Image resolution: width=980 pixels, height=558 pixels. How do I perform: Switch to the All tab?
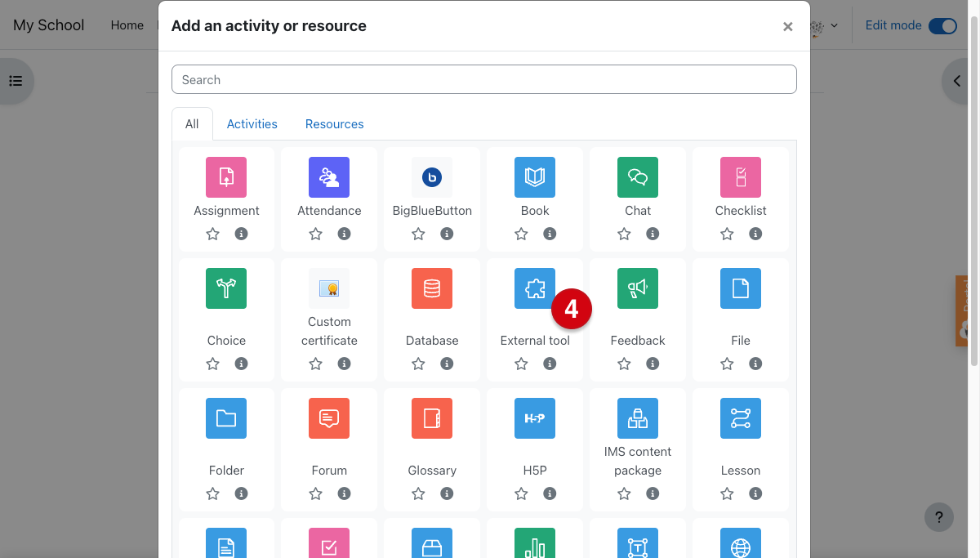pyautogui.click(x=192, y=124)
